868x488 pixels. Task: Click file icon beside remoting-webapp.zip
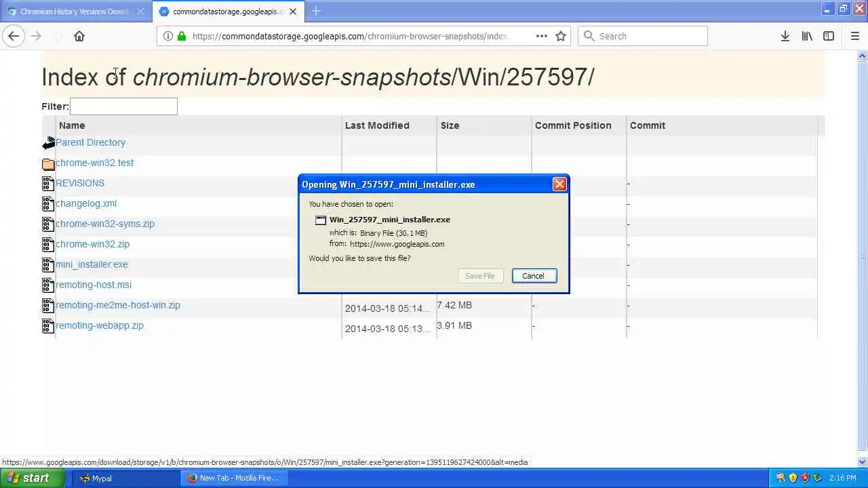pos(47,326)
